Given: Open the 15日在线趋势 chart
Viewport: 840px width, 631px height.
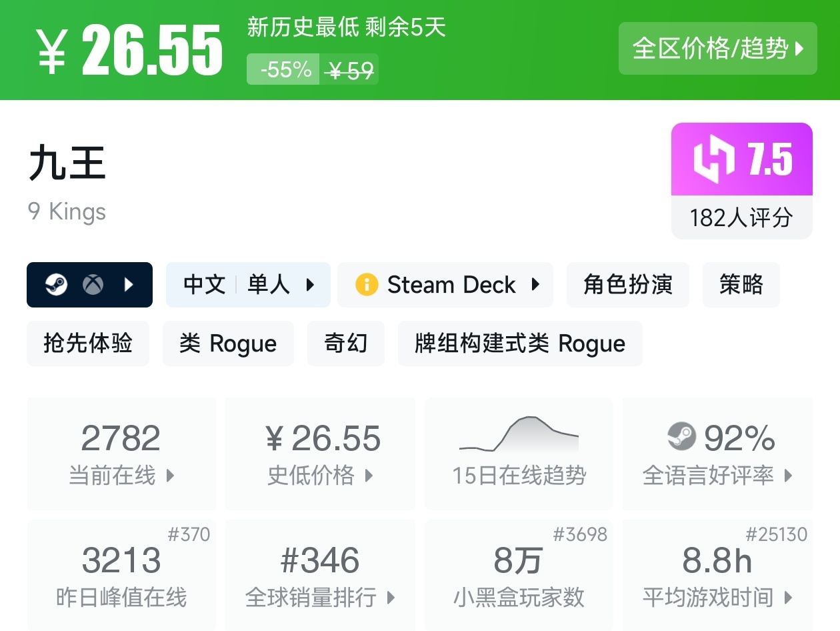Looking at the screenshot, I should 519,454.
